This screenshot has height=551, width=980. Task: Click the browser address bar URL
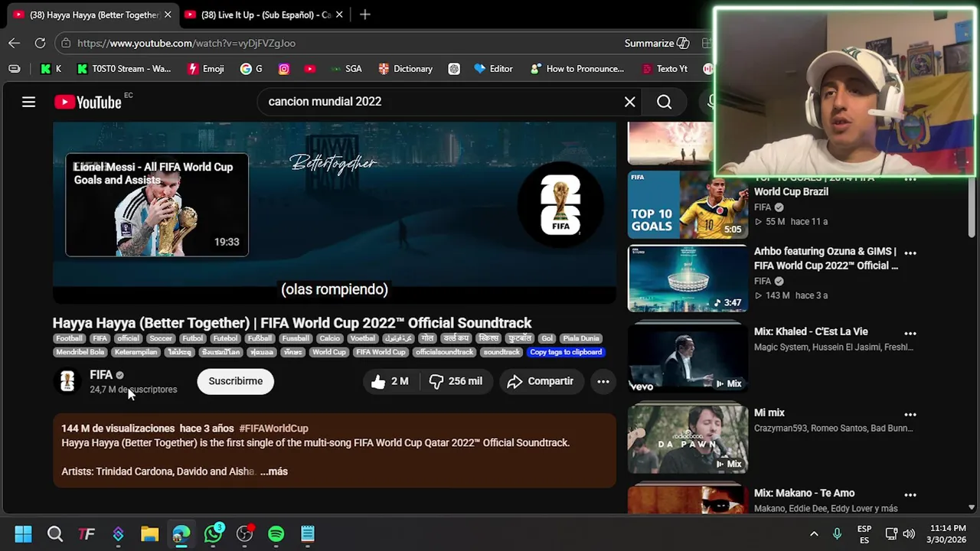coord(186,43)
